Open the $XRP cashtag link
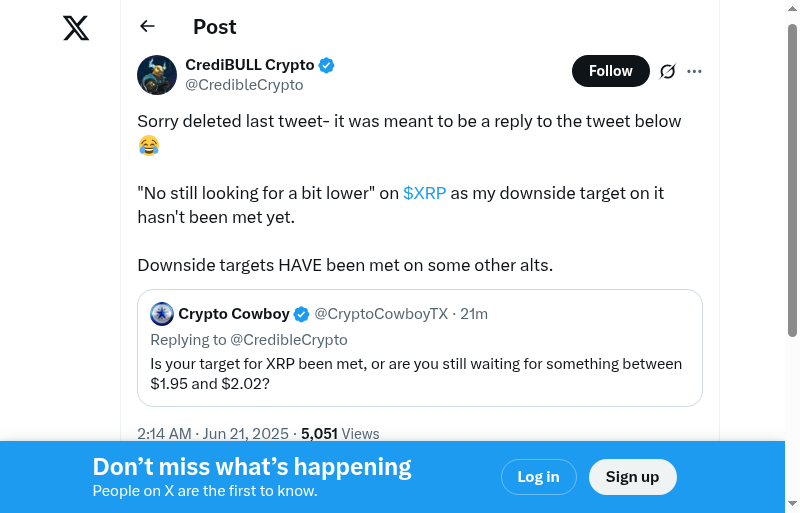This screenshot has height=513, width=800. (x=425, y=193)
